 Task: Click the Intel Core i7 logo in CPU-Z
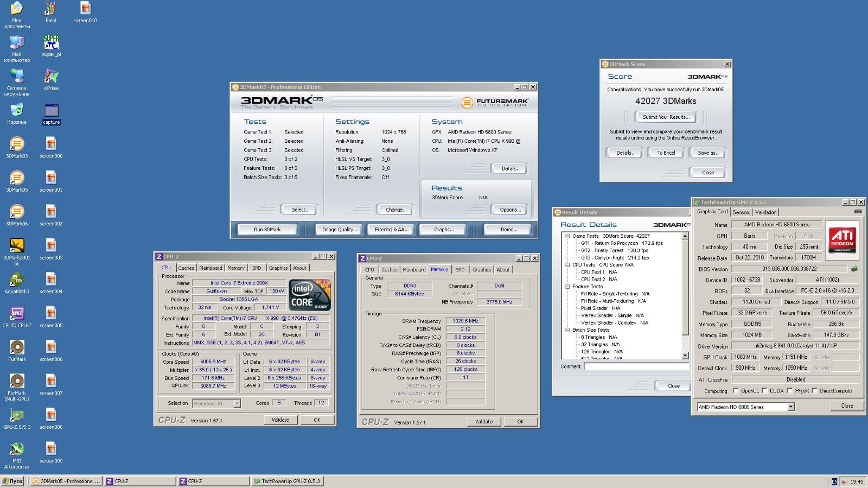point(310,295)
